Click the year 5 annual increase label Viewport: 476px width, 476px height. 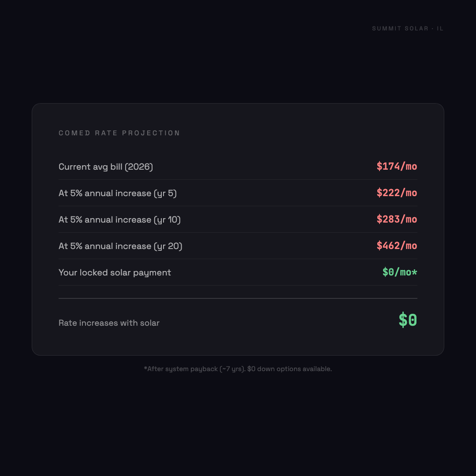pos(118,193)
